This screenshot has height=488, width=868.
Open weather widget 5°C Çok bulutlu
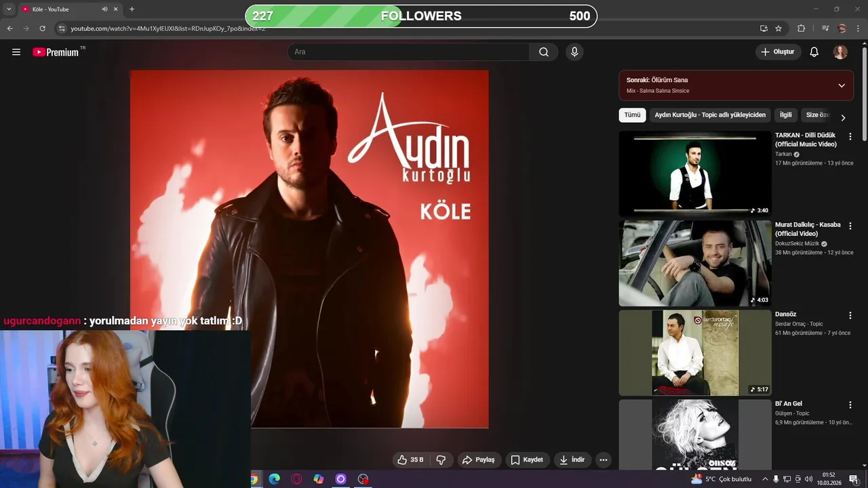[722, 479]
